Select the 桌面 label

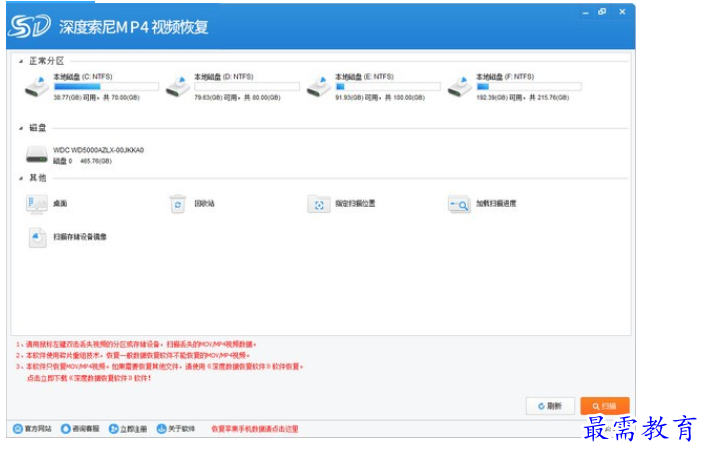pyautogui.click(x=60, y=204)
